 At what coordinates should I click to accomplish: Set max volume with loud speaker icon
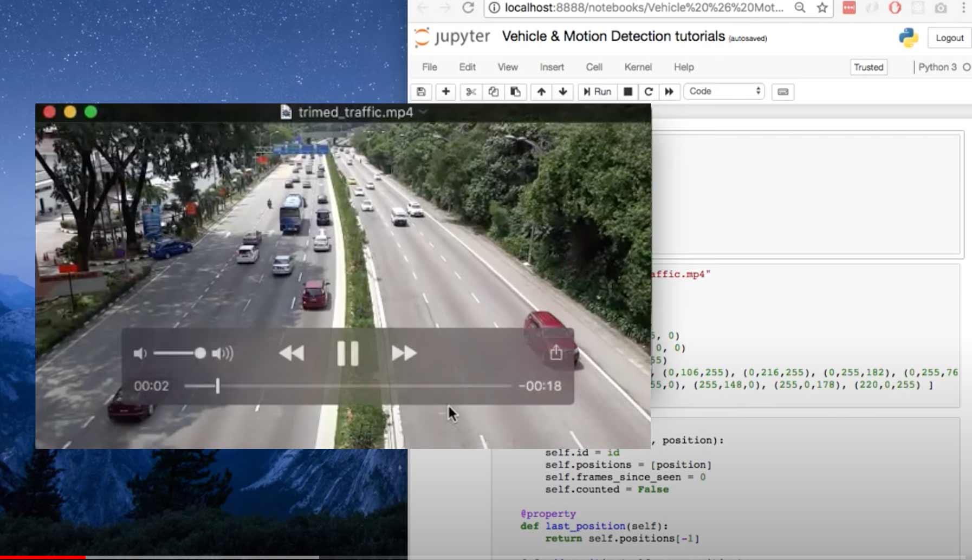click(223, 354)
